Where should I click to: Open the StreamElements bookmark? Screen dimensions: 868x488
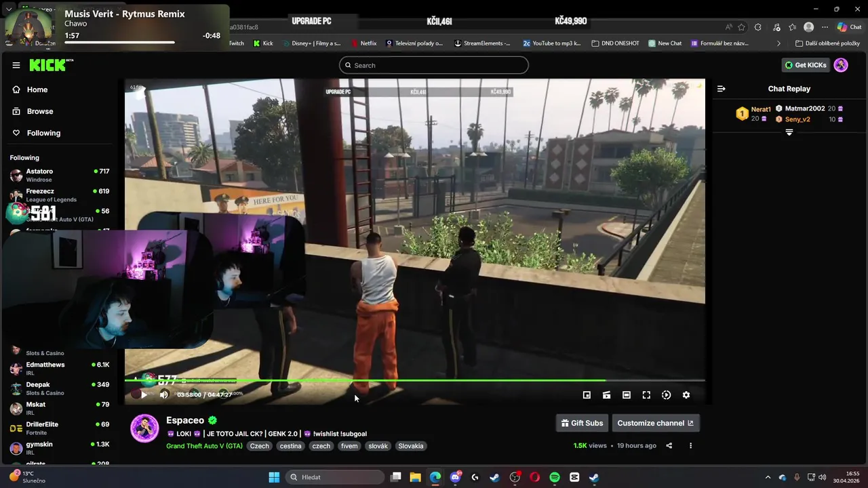click(482, 43)
